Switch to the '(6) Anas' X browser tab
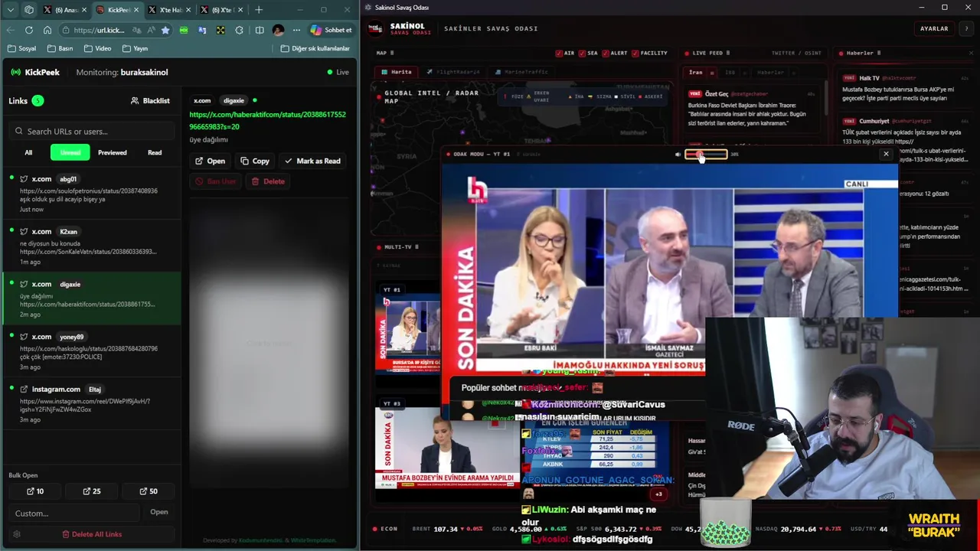This screenshot has height=551, width=980. (x=65, y=10)
